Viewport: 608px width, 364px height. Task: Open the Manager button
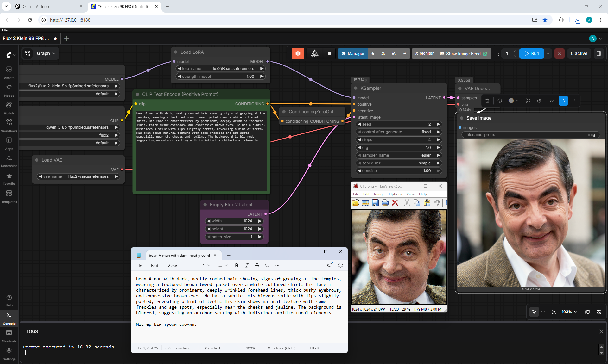pyautogui.click(x=353, y=54)
